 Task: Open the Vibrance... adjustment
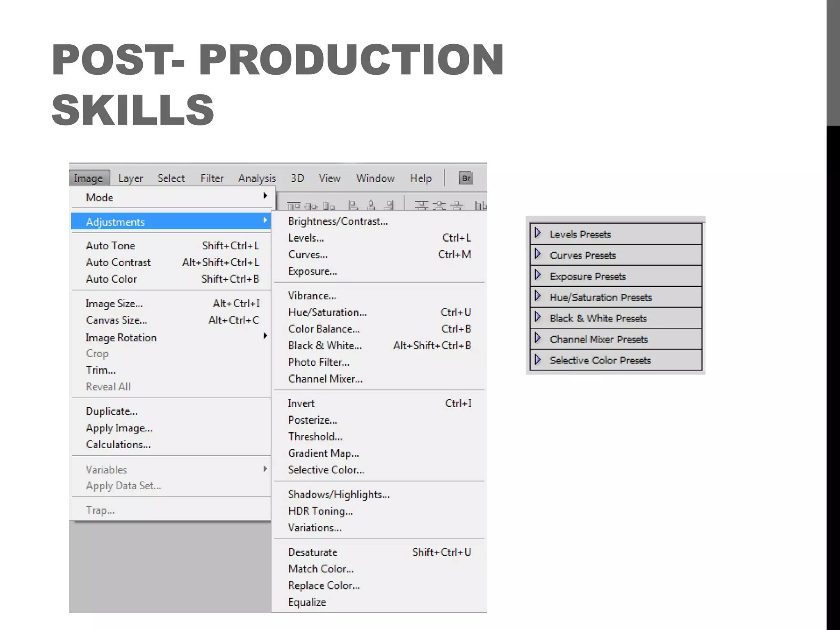pos(379,296)
